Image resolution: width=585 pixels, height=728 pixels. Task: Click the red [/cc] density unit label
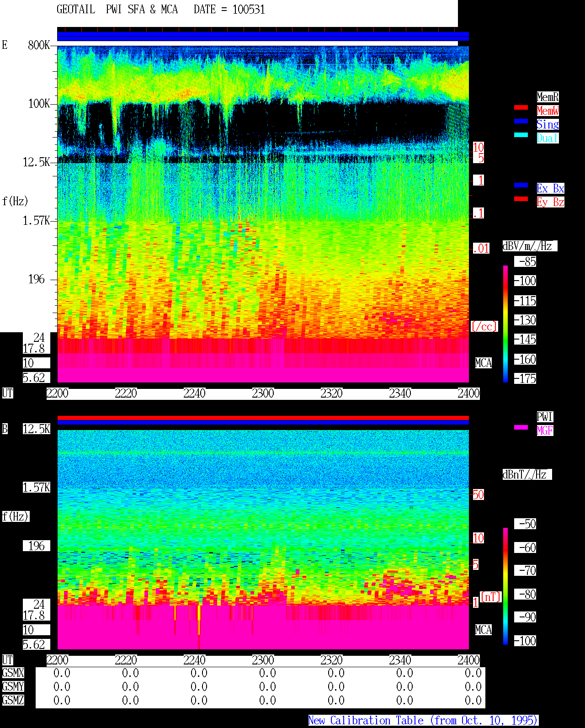point(484,326)
